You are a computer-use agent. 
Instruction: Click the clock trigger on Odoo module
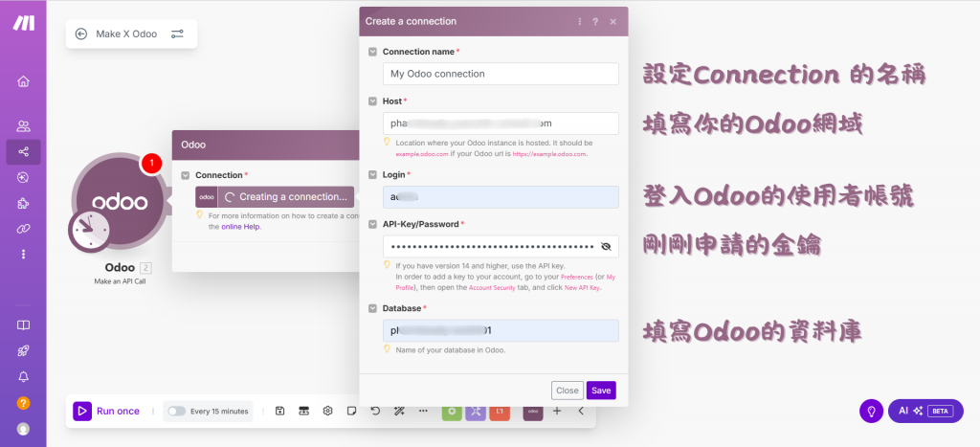89,232
